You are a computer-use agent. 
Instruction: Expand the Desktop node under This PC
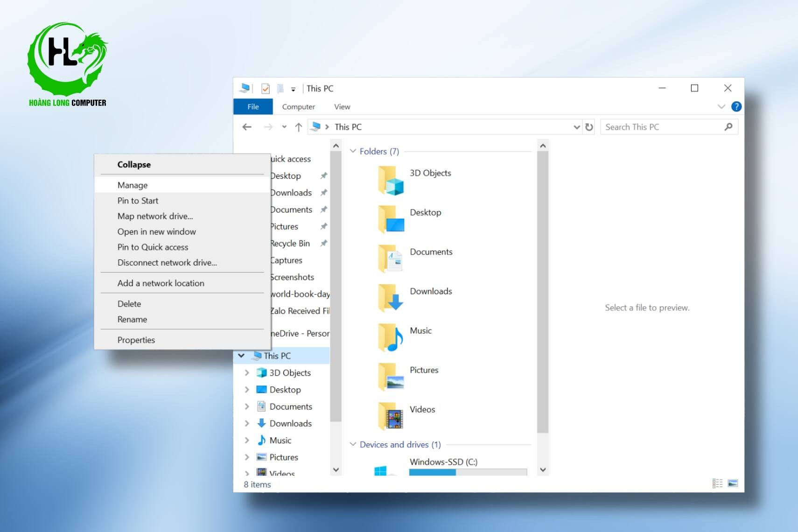[247, 389]
